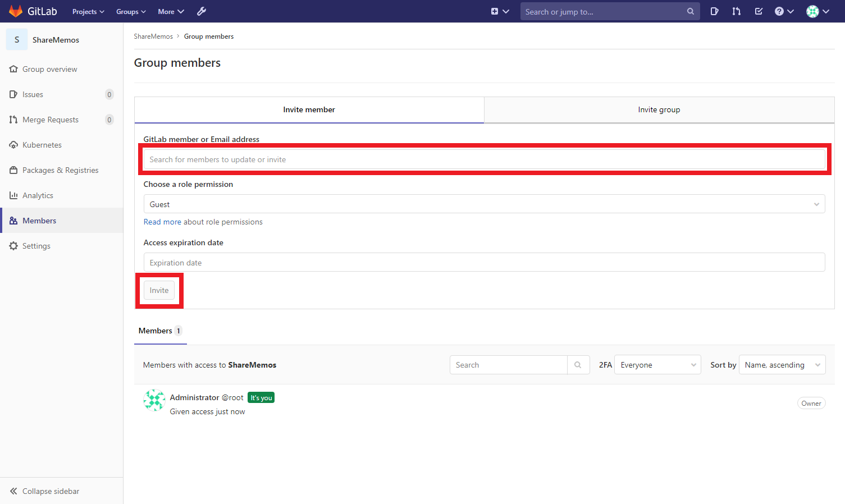Open the Kubernetes sidebar item

(x=42, y=145)
